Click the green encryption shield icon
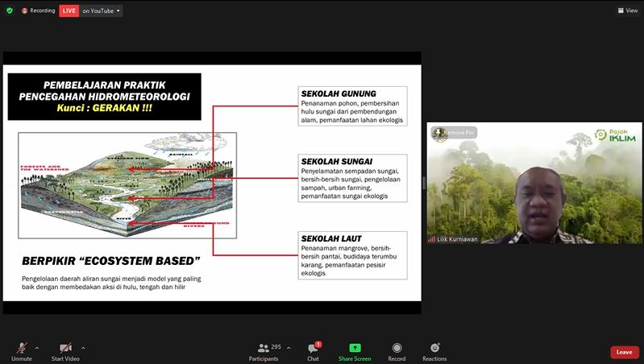The image size is (644, 364). tap(10, 10)
